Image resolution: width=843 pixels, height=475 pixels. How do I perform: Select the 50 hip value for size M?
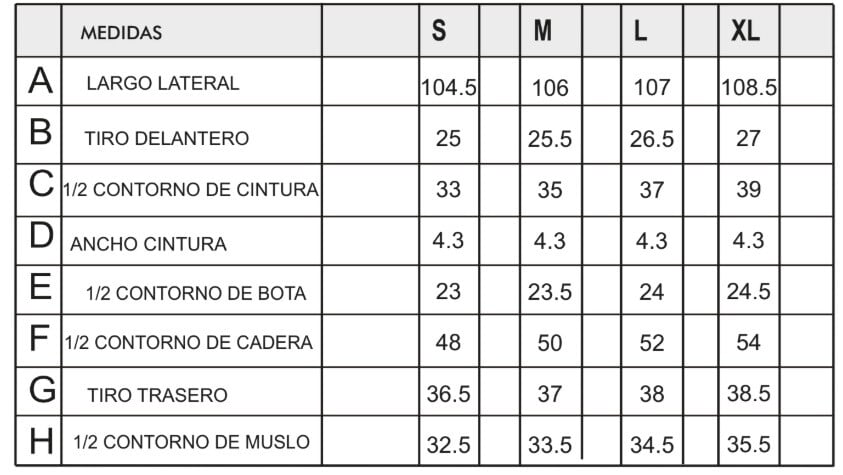(549, 343)
